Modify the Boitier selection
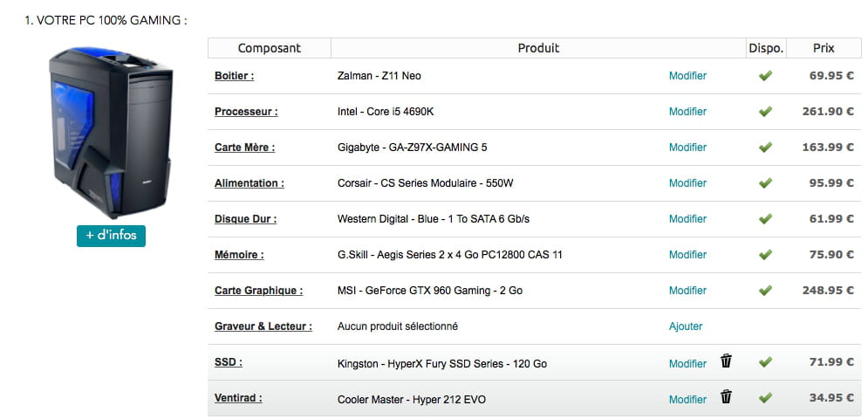Viewport: 868px width, 419px height. coord(687,76)
